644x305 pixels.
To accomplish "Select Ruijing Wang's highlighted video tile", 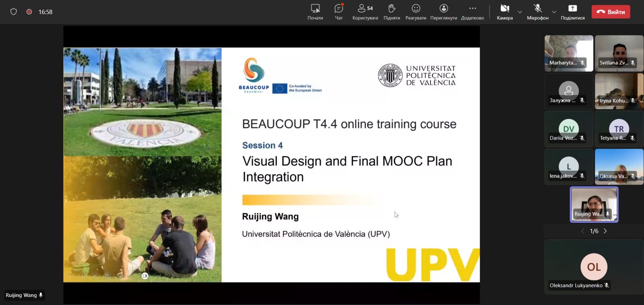I will (594, 205).
